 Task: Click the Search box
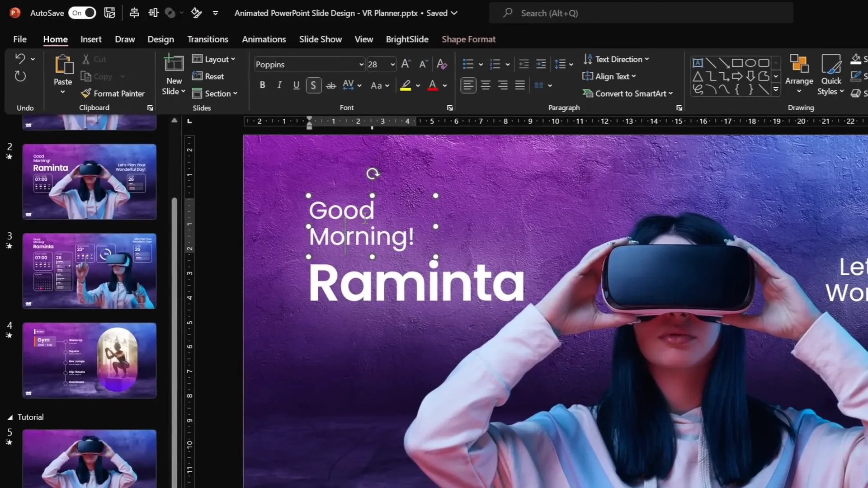coord(641,13)
